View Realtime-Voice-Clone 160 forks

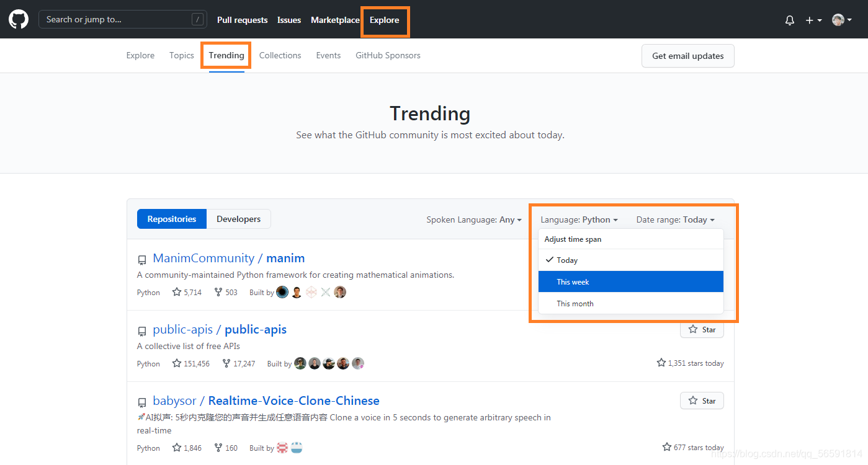[x=226, y=448]
